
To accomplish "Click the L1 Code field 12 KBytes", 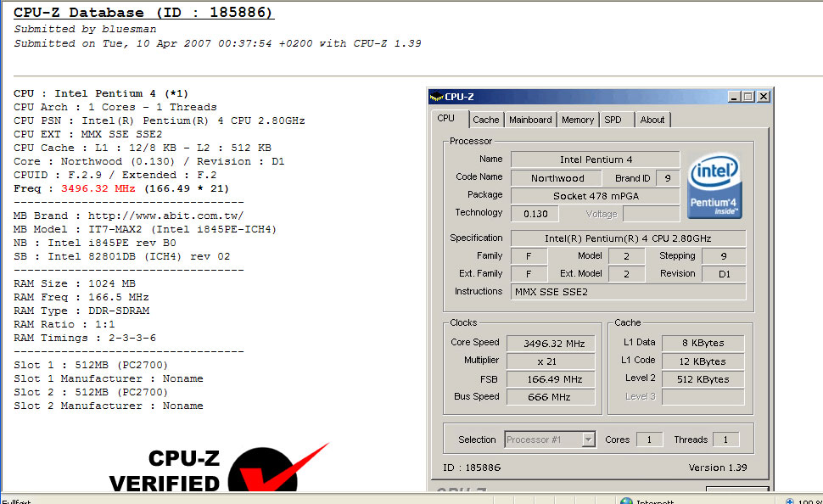I will [x=703, y=361].
